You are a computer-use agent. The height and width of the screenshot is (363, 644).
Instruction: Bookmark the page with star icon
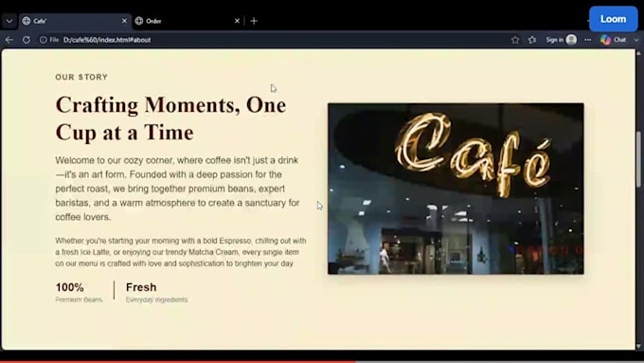click(515, 40)
